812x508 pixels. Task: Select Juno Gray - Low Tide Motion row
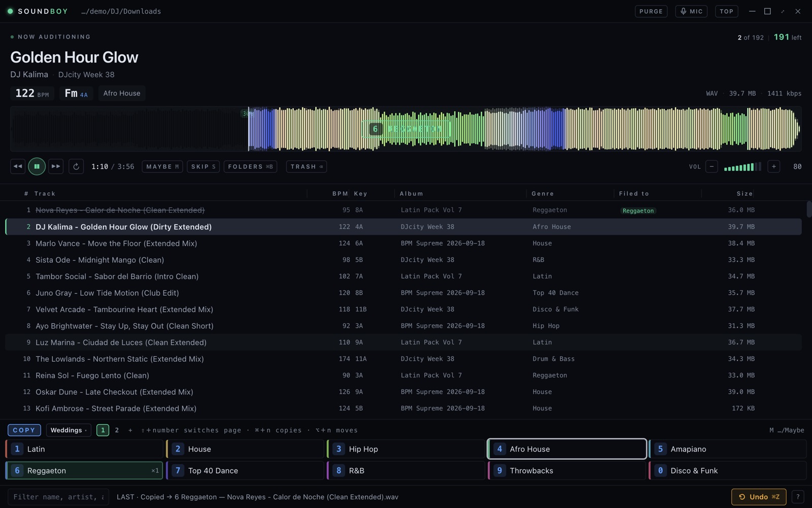(x=403, y=293)
